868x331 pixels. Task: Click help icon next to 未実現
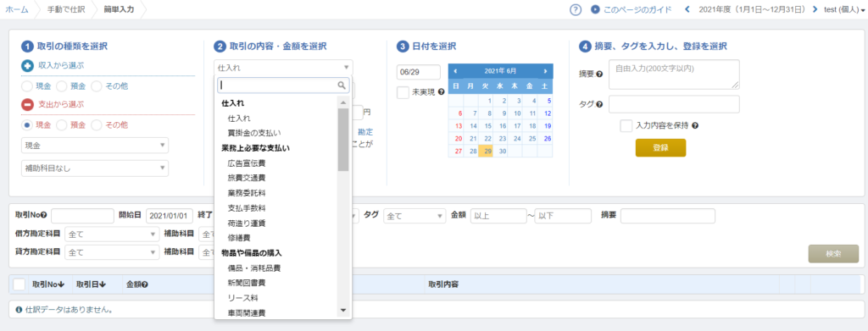441,91
